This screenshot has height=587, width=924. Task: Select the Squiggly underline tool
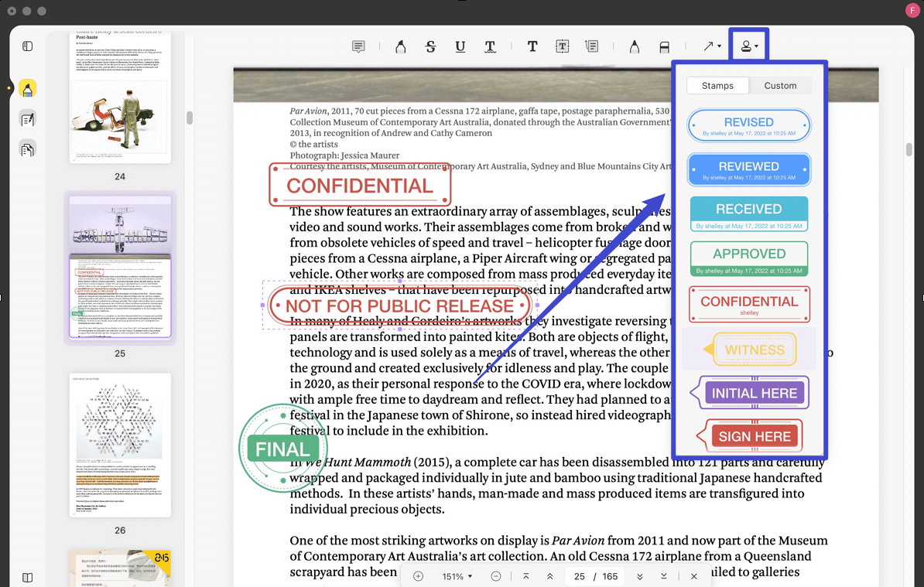click(x=490, y=46)
